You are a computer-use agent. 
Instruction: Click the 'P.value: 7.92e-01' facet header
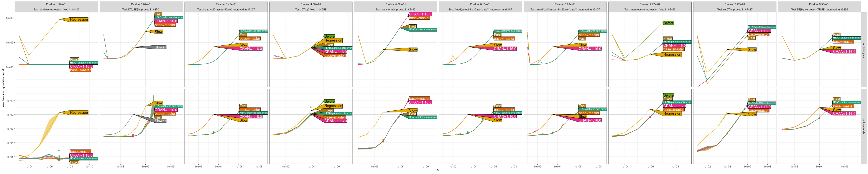pos(735,4)
